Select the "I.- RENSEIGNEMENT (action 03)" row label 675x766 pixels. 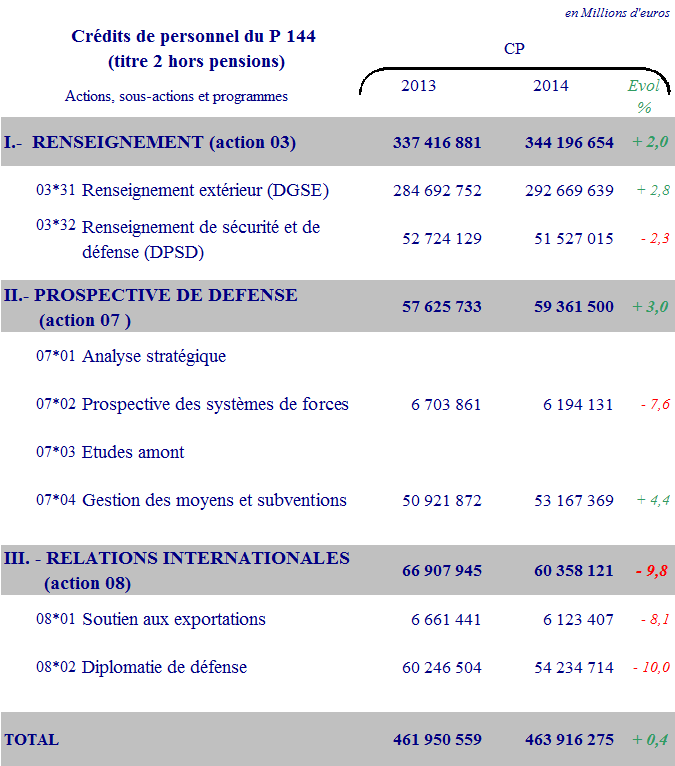tap(150, 143)
